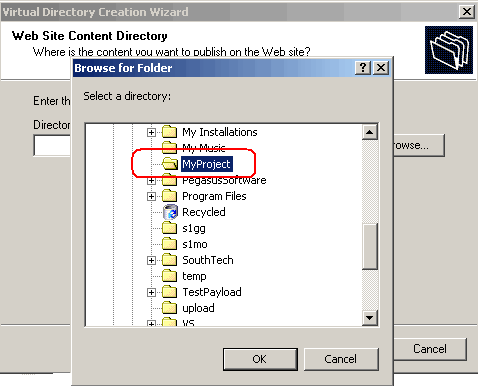This screenshot has width=479, height=387.
Task: Select the s1mo folder entry
Action: [195, 244]
